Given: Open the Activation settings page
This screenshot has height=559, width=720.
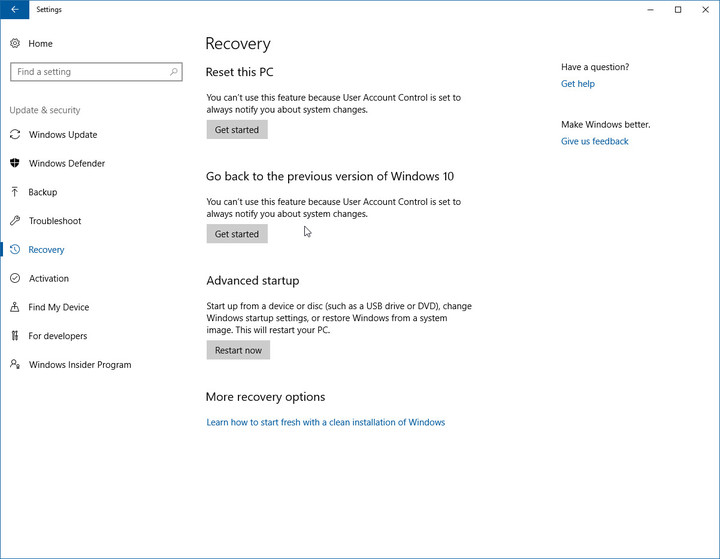Looking at the screenshot, I should tap(49, 278).
